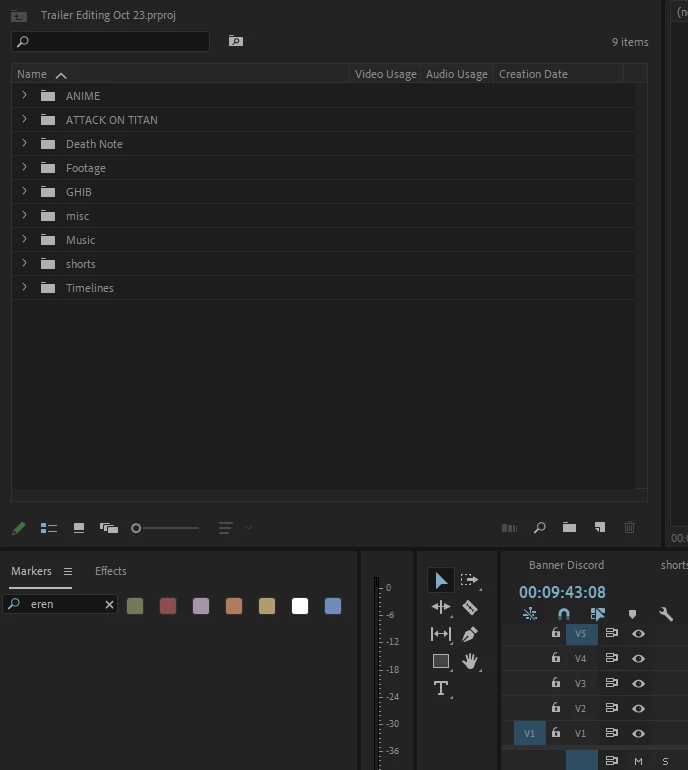688x770 pixels.
Task: Click timecode 00:09:43:08
Action: click(x=562, y=592)
